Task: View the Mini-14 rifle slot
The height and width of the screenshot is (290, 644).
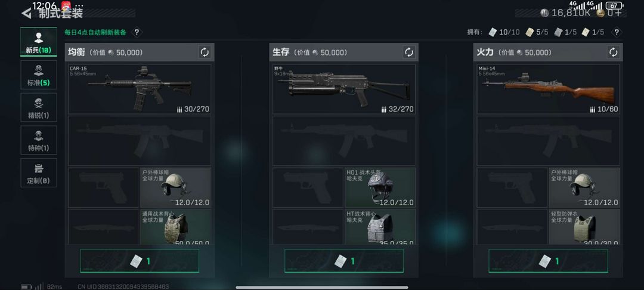Action: coord(549,89)
